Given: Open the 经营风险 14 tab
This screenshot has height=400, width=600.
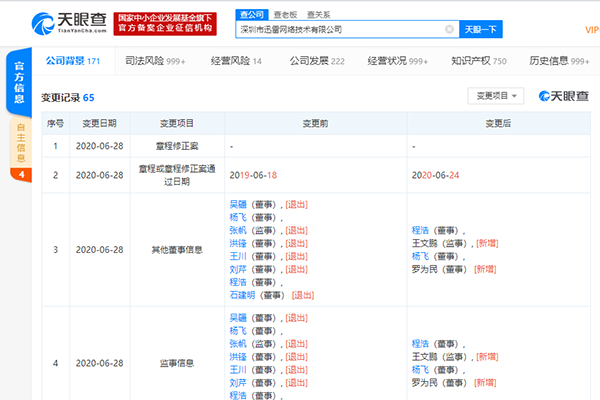Looking at the screenshot, I should pos(236,61).
